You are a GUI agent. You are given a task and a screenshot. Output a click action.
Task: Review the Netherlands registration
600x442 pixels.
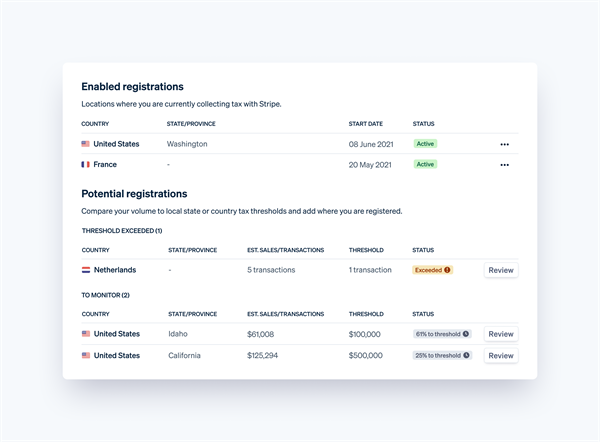coord(501,270)
